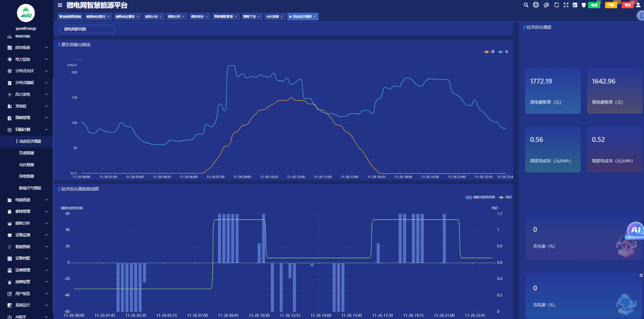Toggle the blue 荷 series in legend

pos(503,52)
